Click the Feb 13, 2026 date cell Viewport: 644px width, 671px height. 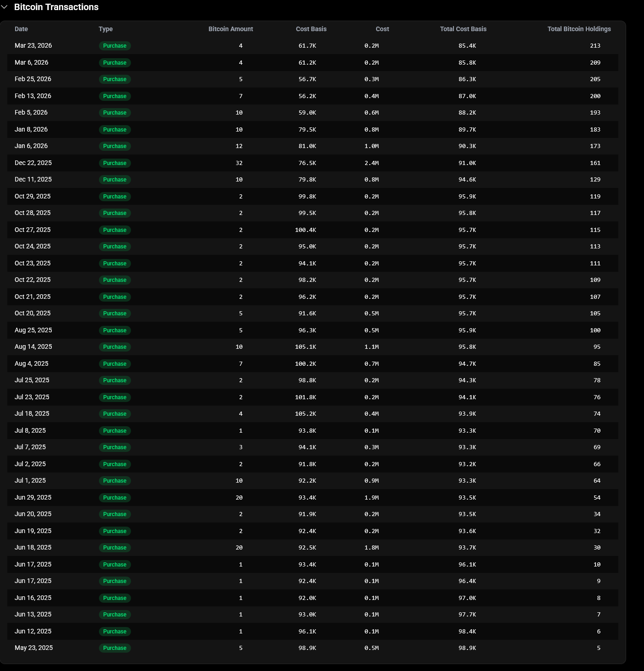point(33,96)
